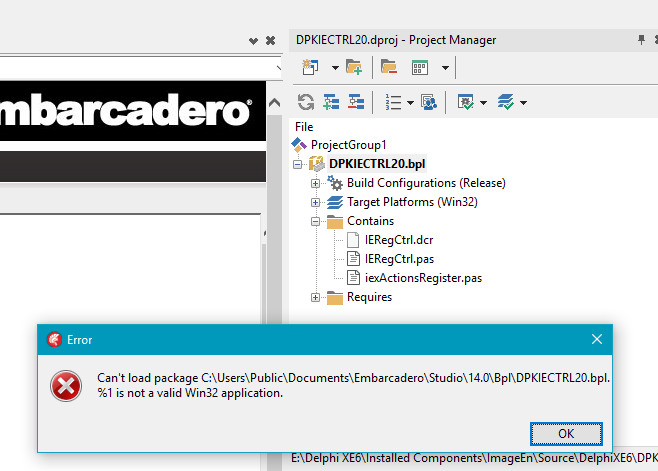
Task: Select the iexActionsRegister.pas file
Action: tap(423, 278)
